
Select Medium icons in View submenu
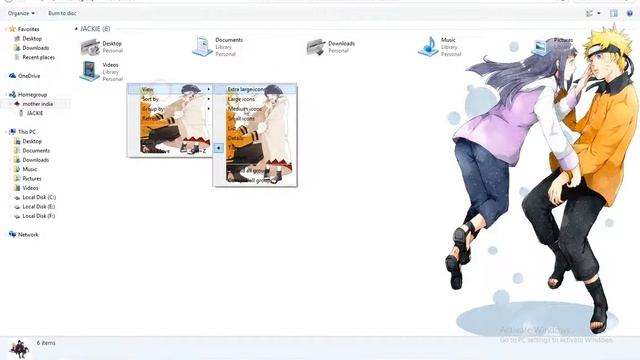coord(255,109)
